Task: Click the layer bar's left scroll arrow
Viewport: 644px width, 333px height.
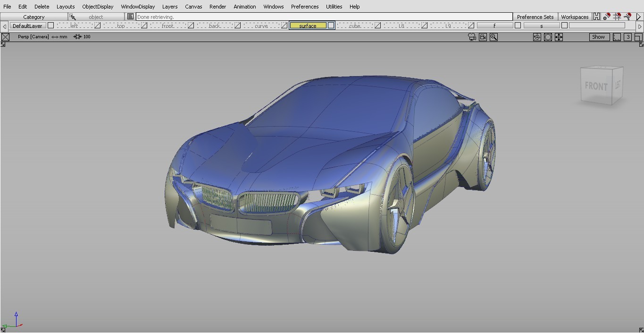Action: coord(5,26)
